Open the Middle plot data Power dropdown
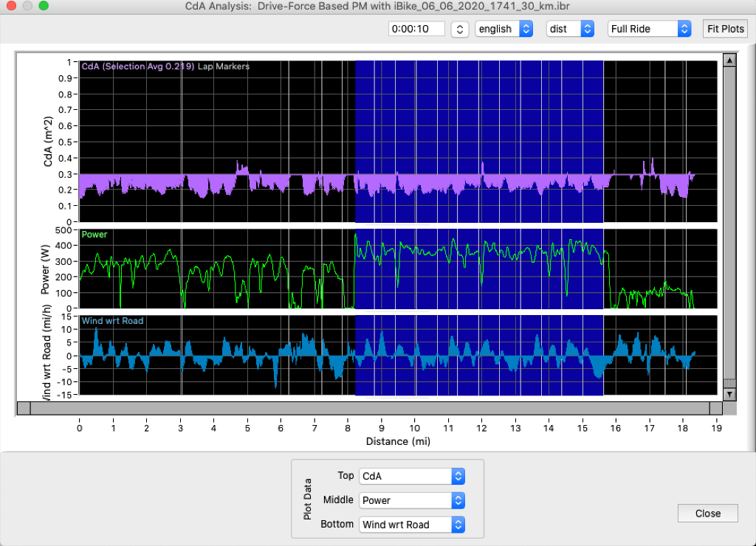The width and height of the screenshot is (756, 546). click(x=412, y=500)
